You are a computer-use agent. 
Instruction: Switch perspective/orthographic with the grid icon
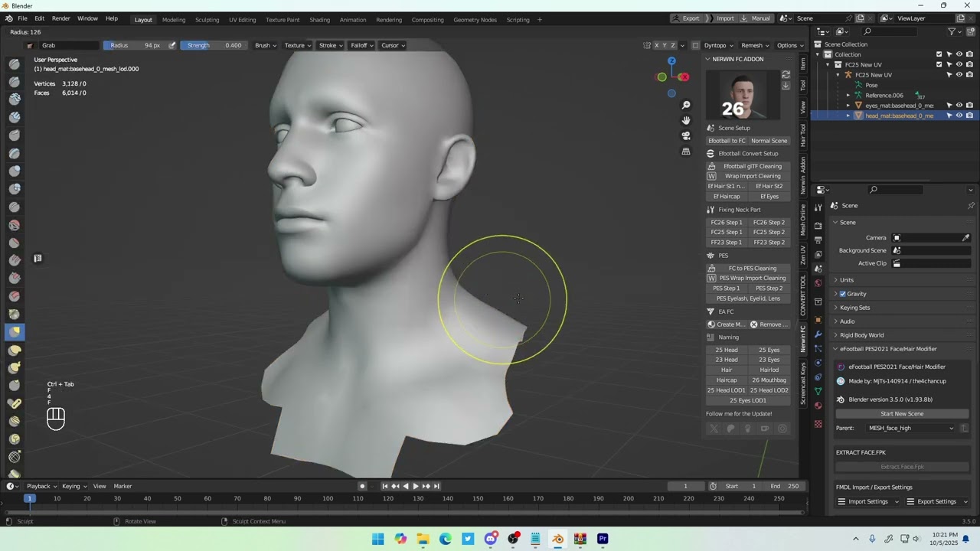686,152
